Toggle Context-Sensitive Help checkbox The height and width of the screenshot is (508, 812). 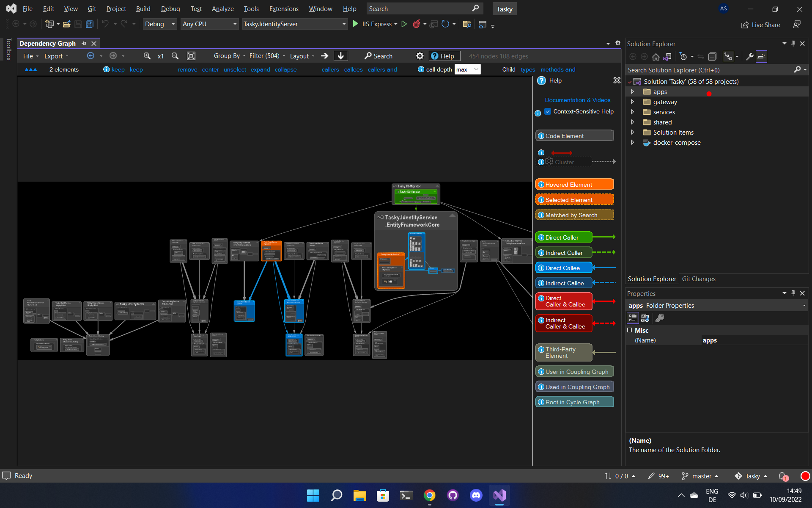[548, 111]
